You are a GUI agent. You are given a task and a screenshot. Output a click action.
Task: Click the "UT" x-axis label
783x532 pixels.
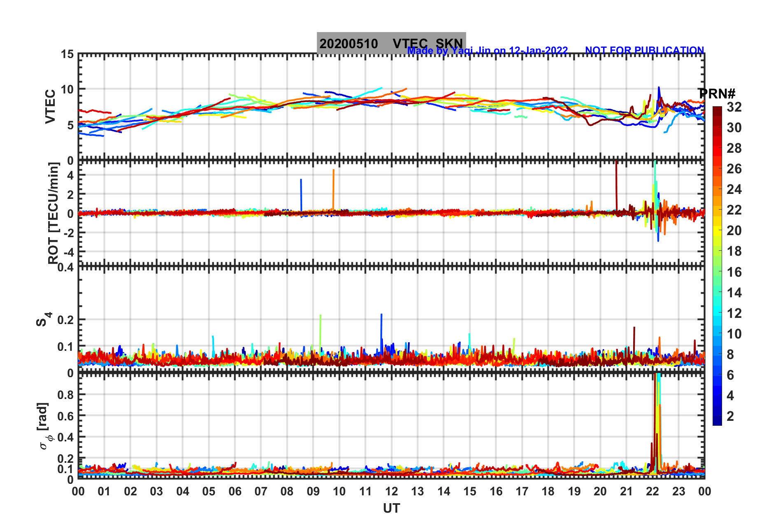tap(391, 509)
